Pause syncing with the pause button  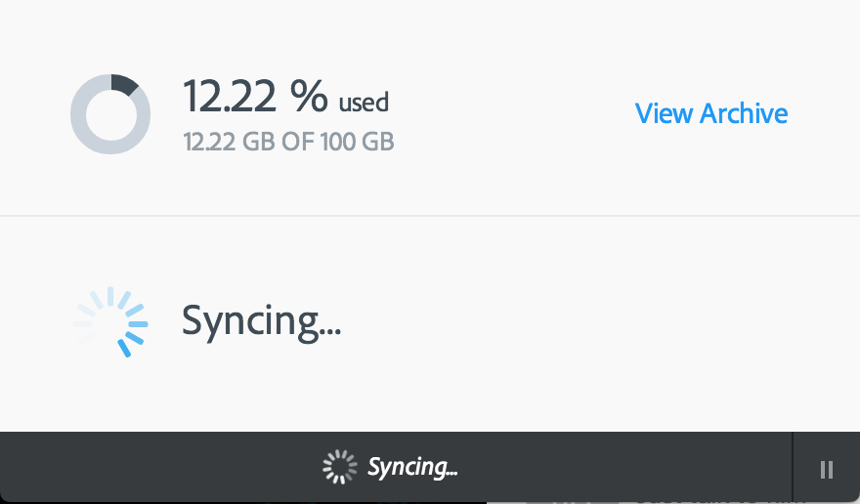click(827, 469)
